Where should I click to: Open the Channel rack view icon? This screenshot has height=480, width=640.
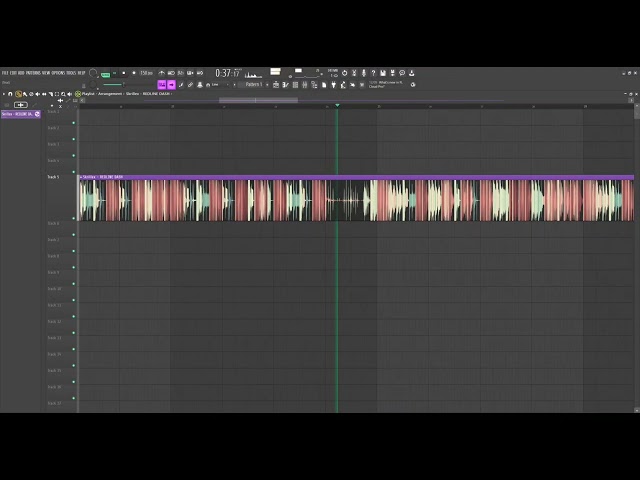coord(295,84)
